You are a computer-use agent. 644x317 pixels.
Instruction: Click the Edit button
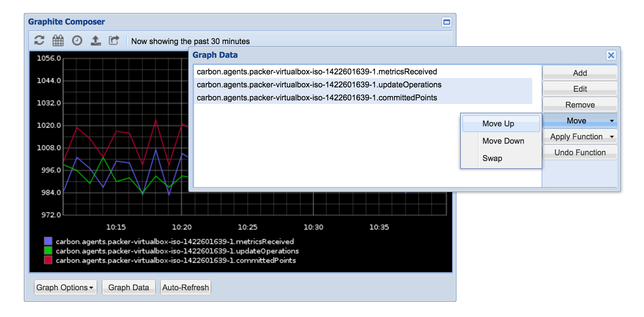click(580, 89)
